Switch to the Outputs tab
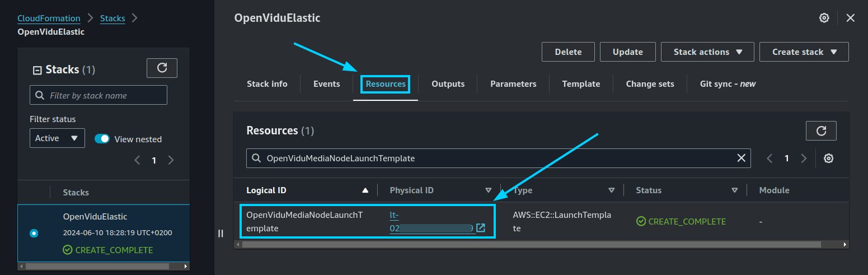Viewport: 868px width, 275px height. [448, 84]
